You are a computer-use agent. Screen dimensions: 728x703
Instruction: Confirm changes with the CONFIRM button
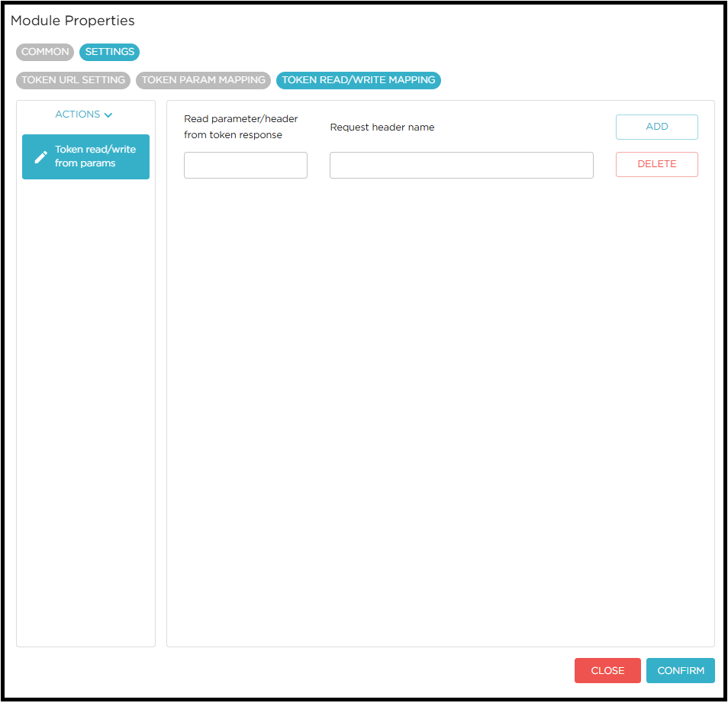680,671
